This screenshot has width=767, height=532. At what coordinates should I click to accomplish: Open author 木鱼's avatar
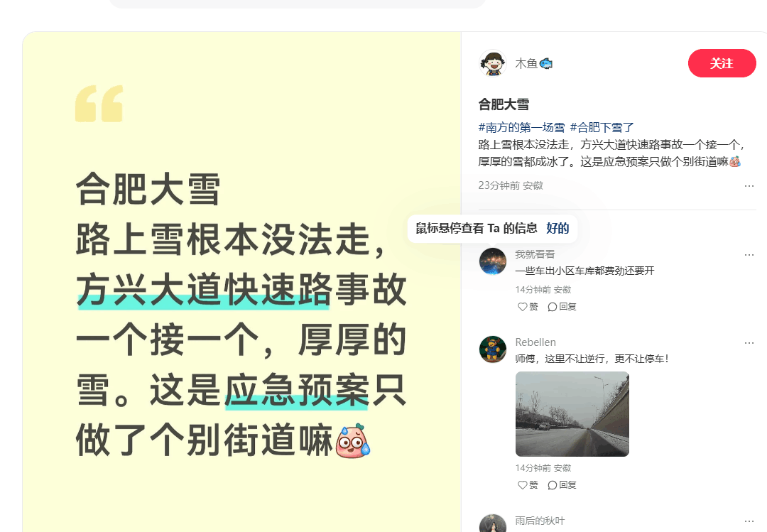[493, 63]
